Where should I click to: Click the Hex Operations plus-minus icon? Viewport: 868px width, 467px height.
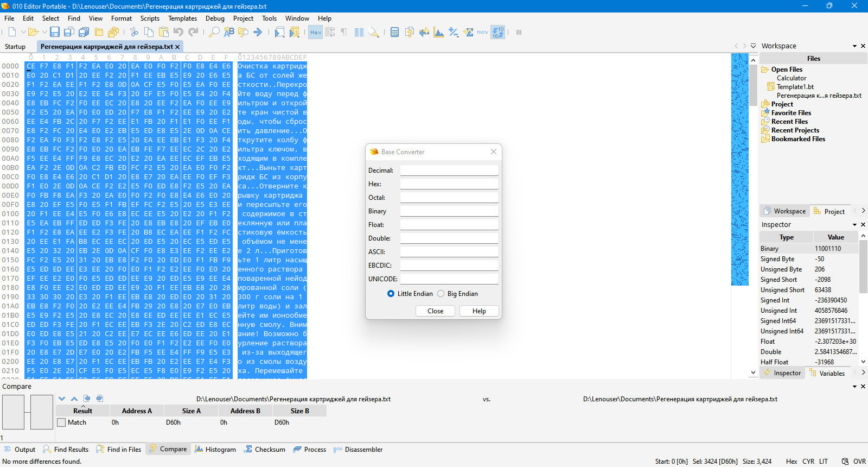coord(454,32)
